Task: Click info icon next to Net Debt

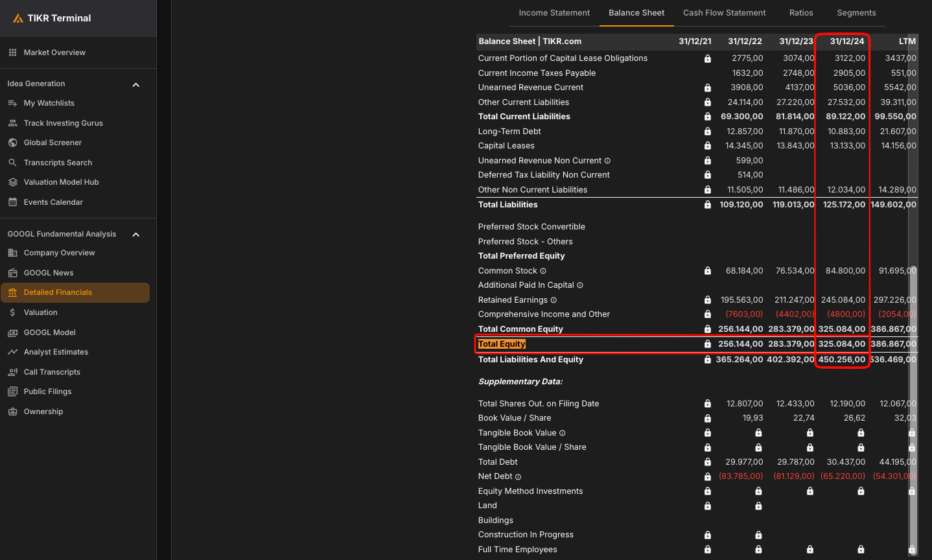Action: [x=518, y=477]
